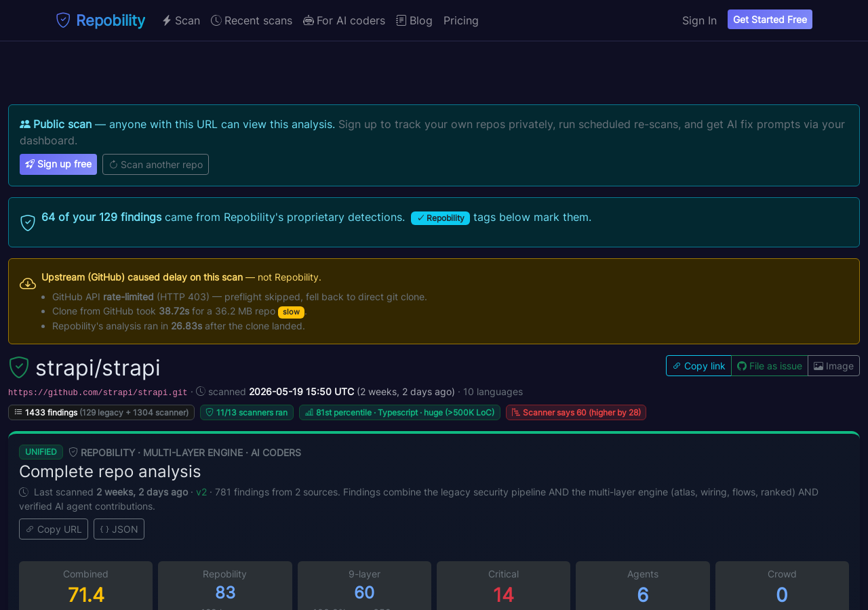
Task: Click the Crowd 0 score card
Action: [782, 586]
